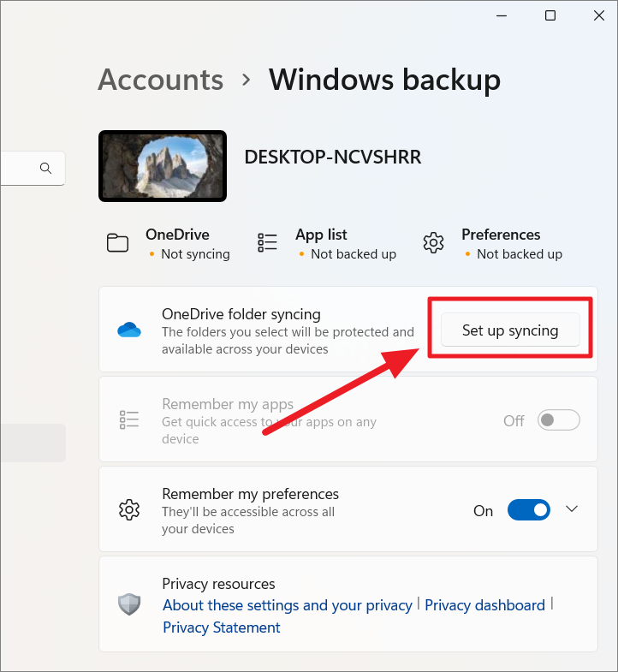Click the Remember my apps title
Image resolution: width=618 pixels, height=672 pixels.
228,404
